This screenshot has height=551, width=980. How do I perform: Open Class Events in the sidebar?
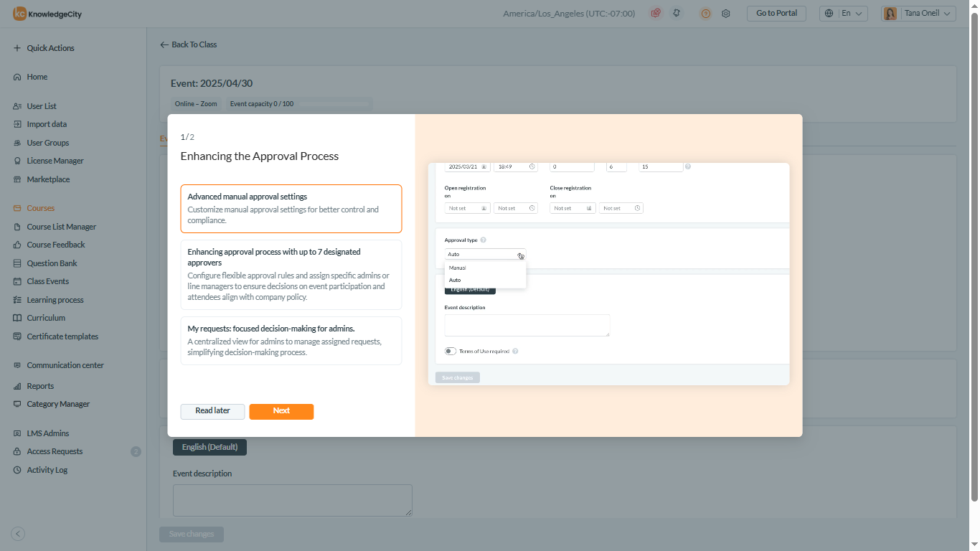pyautogui.click(x=47, y=281)
